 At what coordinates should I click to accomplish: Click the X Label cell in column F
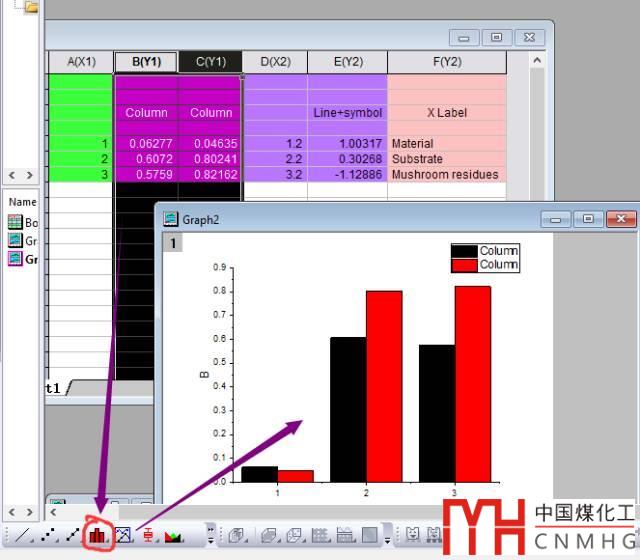(x=447, y=113)
